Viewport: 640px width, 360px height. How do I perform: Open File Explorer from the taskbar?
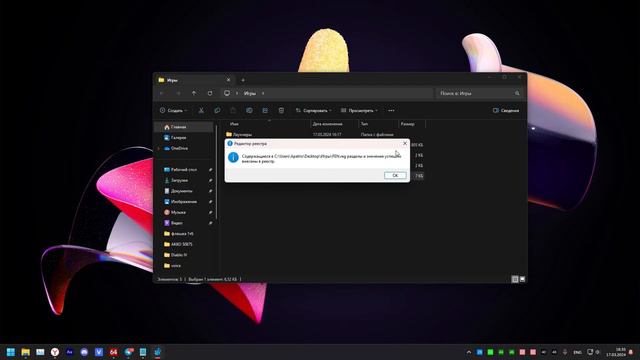(x=25, y=352)
